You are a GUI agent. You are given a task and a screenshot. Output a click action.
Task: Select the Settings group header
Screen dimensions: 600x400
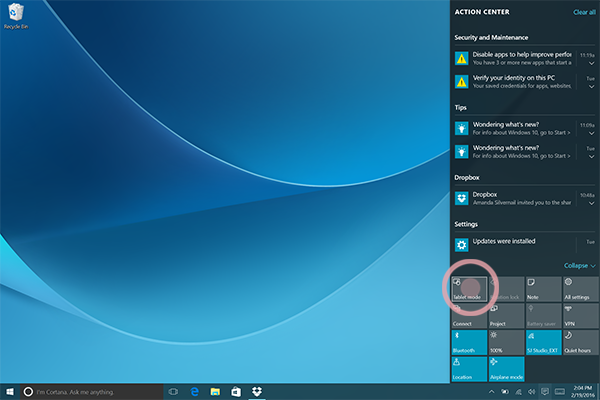coord(466,224)
